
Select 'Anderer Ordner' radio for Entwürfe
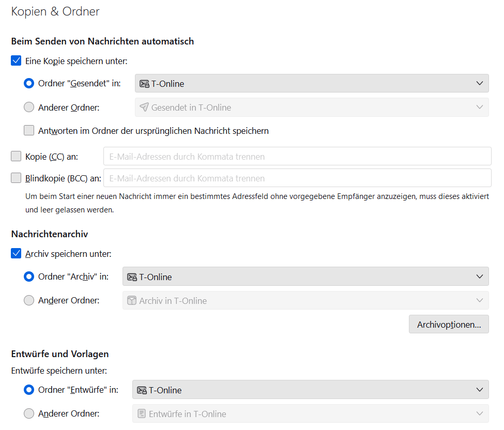[x=29, y=413]
